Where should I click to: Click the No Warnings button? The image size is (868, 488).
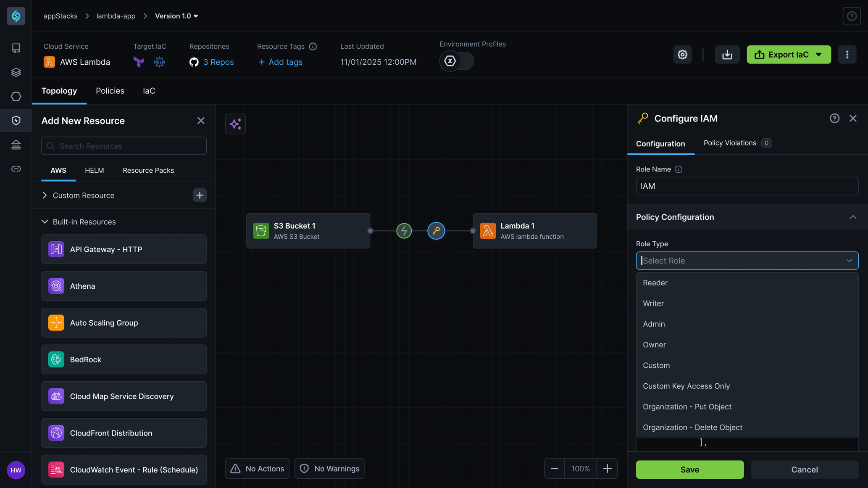tap(329, 469)
